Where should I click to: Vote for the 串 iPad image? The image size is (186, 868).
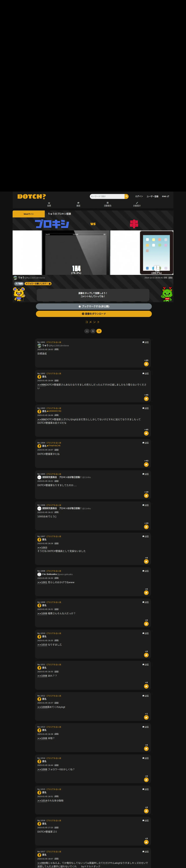point(157,253)
